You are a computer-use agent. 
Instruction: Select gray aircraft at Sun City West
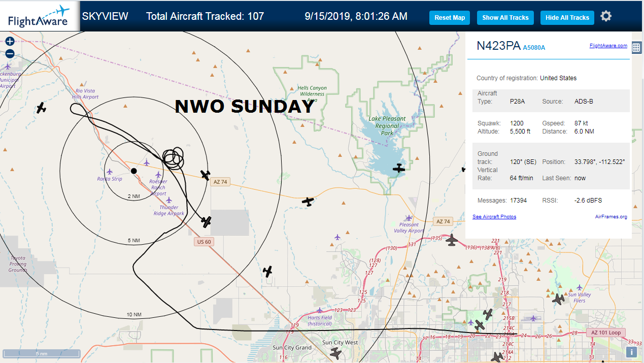point(336,353)
